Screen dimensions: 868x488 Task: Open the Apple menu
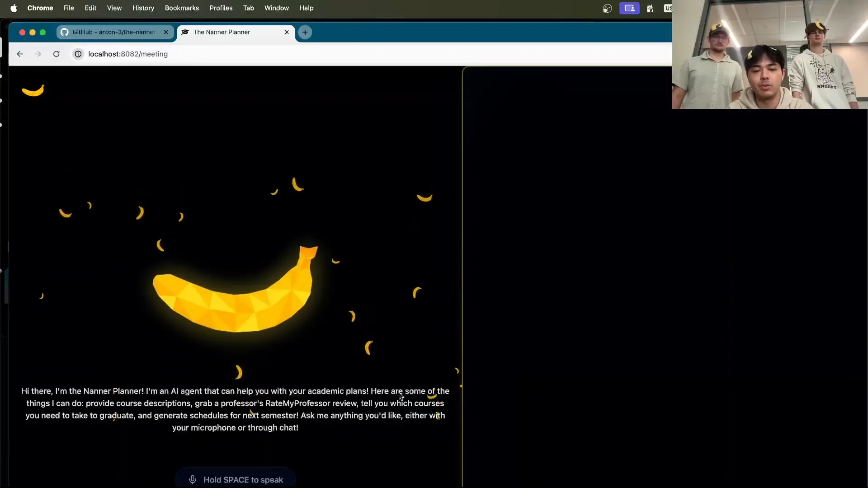13,8
